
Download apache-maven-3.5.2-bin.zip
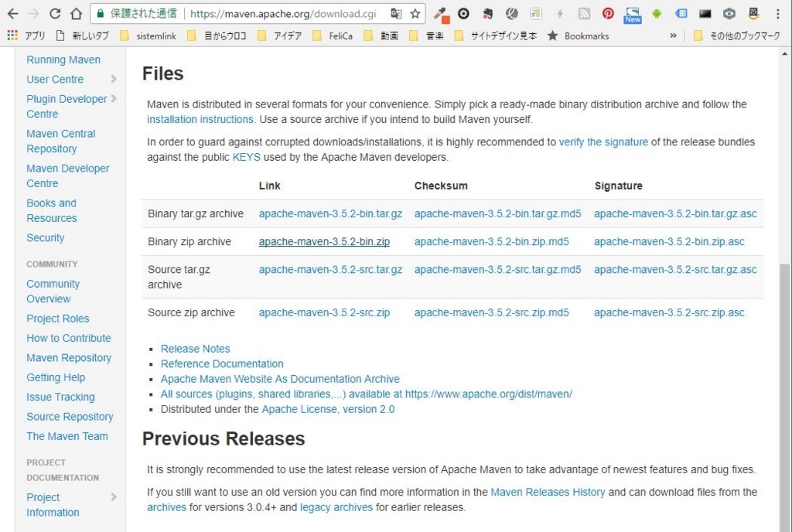324,242
